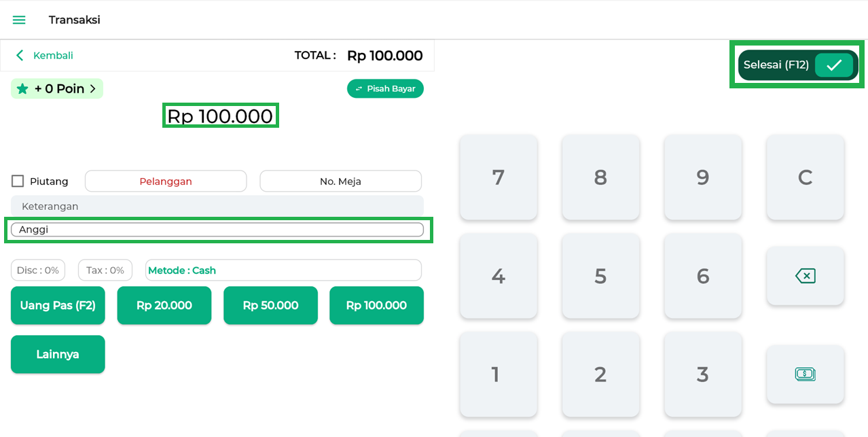Click Pisah Bayar split payment button
The height and width of the screenshot is (437, 868).
click(385, 89)
